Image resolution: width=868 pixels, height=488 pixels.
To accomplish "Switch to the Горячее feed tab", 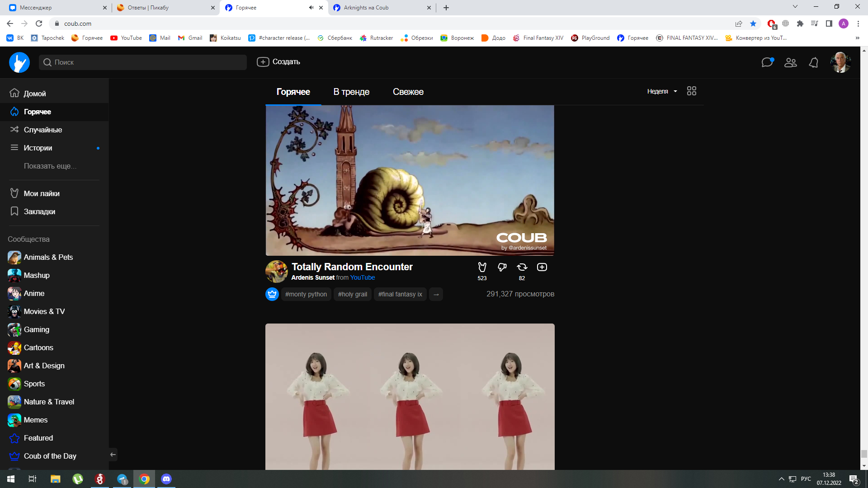I will coord(293,92).
